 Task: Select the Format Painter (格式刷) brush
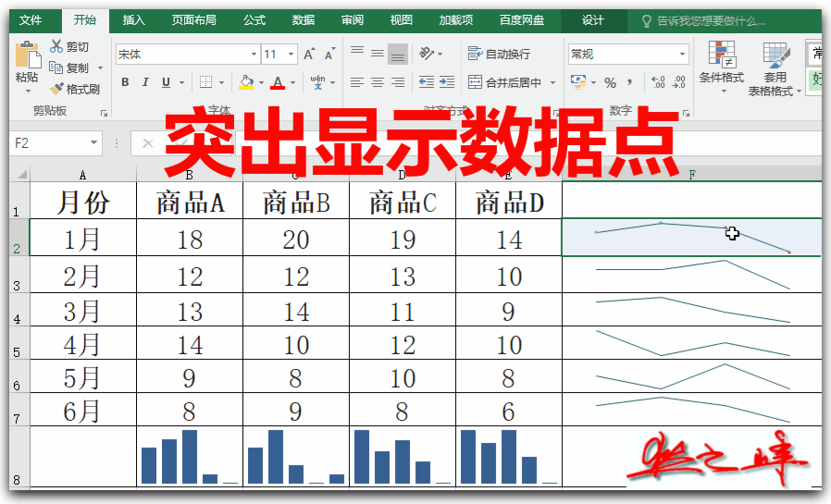pyautogui.click(x=56, y=89)
